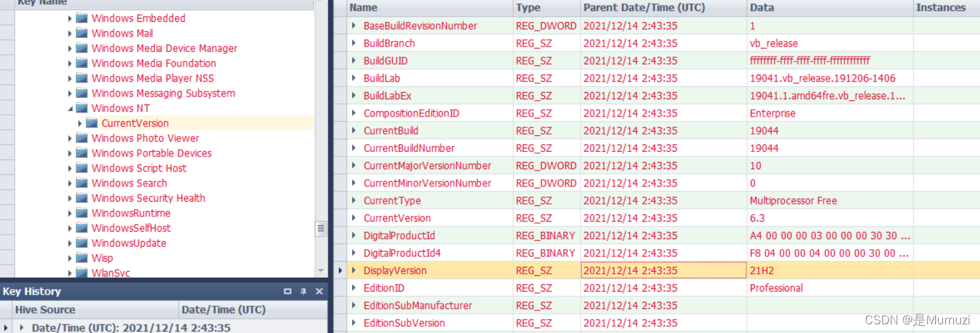Click the Windows Security Health folder icon
980x333 pixels.
coord(82,198)
